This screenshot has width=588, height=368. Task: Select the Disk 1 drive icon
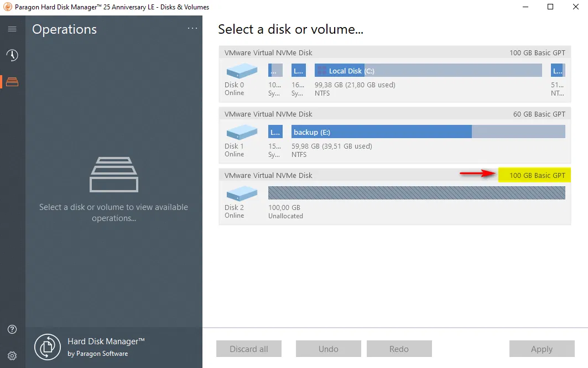click(242, 132)
